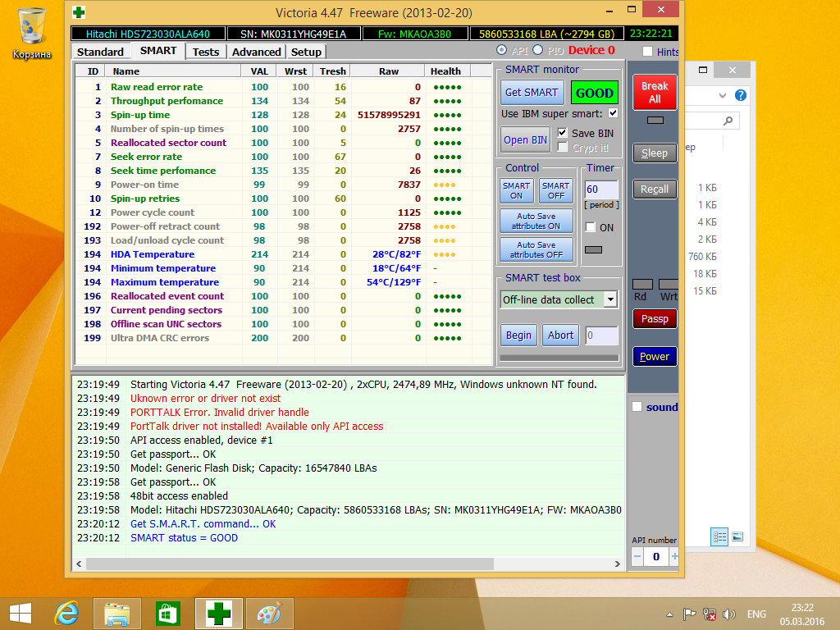Enable the Hints checkbox
Image resolution: width=840 pixels, height=630 pixels.
(x=648, y=52)
